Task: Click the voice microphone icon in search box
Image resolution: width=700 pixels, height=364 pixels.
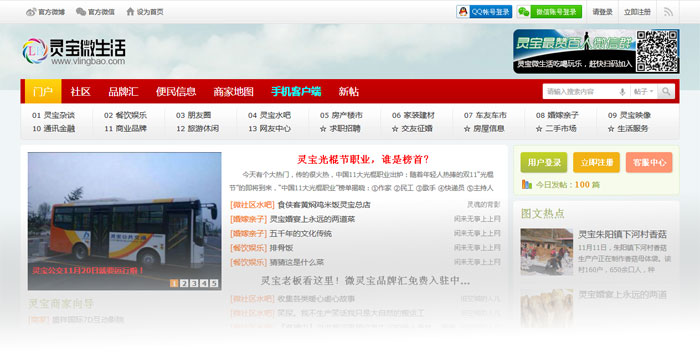Action: pos(622,92)
